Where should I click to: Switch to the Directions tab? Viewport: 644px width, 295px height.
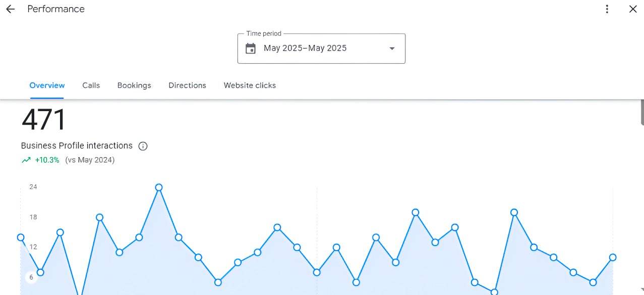(187, 85)
